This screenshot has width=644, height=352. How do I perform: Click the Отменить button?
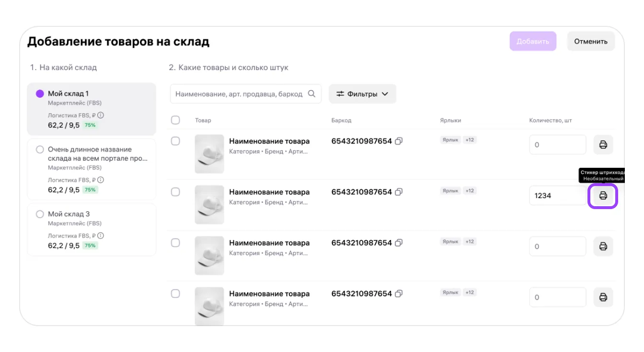(x=590, y=41)
